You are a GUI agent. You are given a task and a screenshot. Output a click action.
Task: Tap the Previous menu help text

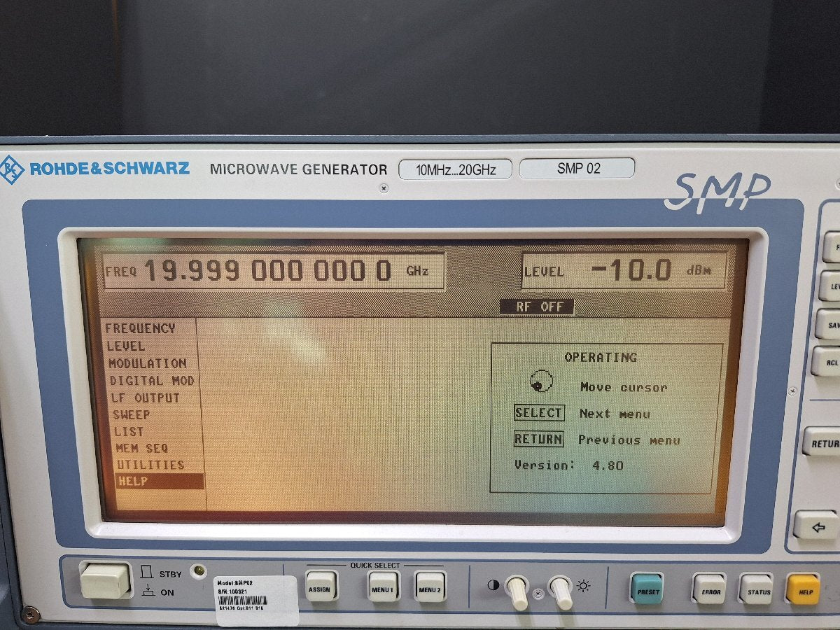(x=629, y=440)
